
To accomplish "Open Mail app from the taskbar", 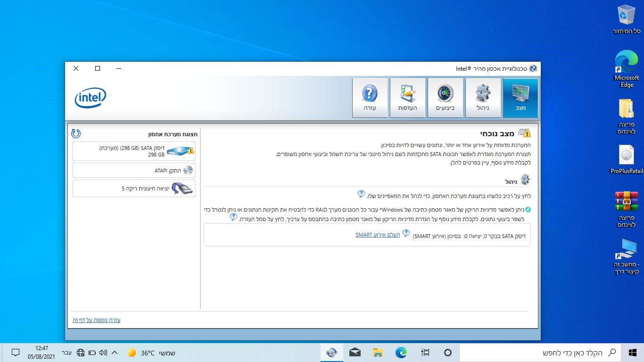I will [355, 353].
